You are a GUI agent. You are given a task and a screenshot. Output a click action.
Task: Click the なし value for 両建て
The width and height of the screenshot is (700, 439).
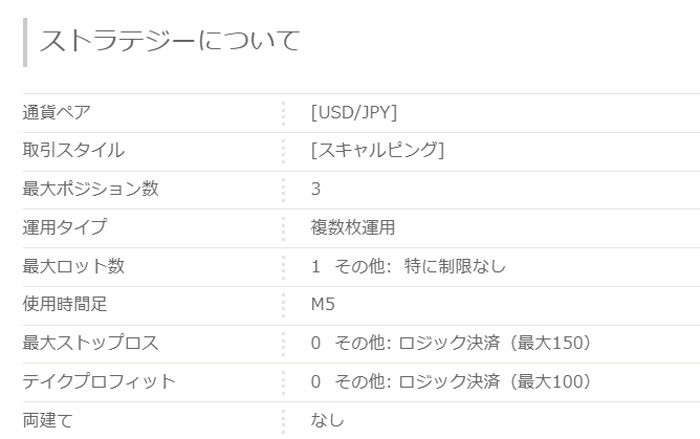(328, 420)
